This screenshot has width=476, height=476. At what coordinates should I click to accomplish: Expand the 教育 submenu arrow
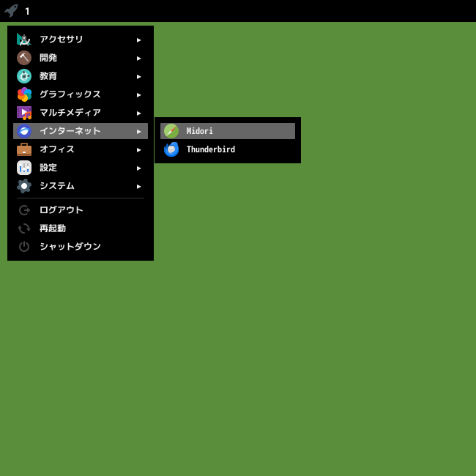pos(138,76)
